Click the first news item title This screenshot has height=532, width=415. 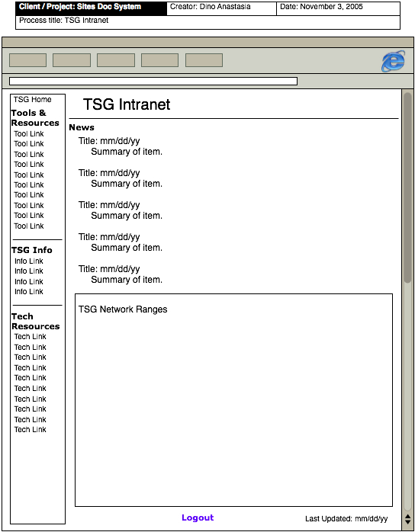click(109, 141)
